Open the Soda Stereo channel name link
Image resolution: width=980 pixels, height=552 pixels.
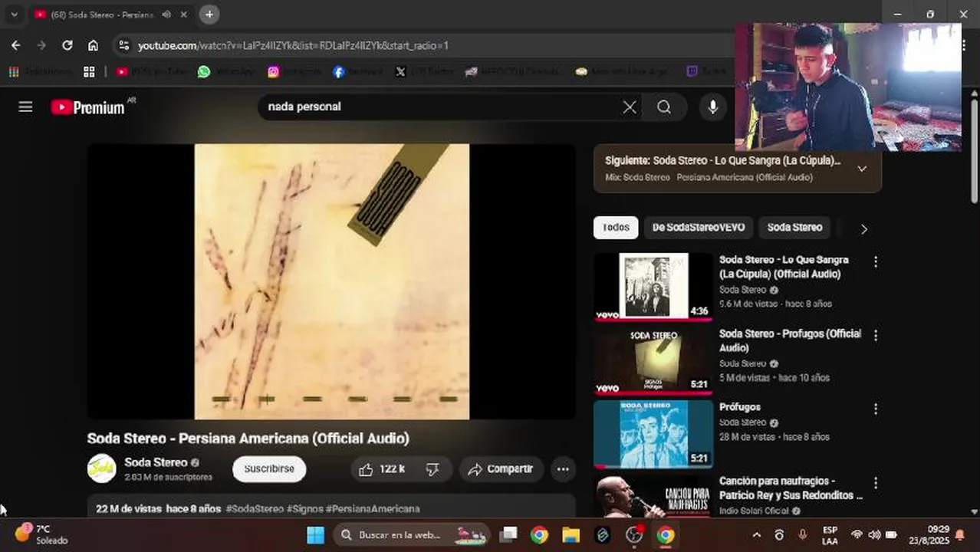(156, 462)
